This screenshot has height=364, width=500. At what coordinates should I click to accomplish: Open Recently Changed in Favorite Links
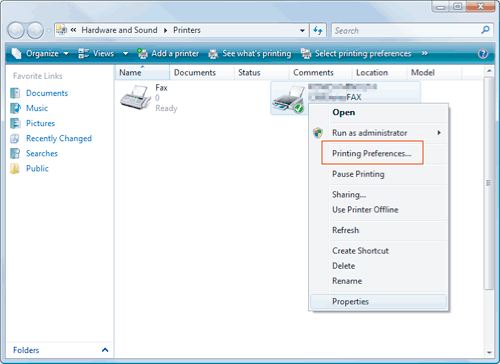pyautogui.click(x=59, y=138)
